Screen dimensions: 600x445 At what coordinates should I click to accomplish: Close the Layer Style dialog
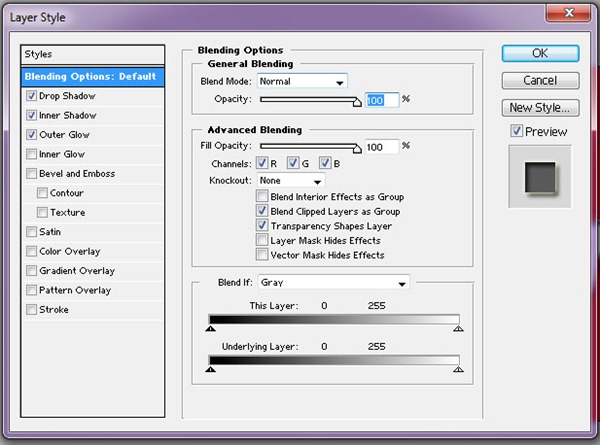[x=569, y=13]
